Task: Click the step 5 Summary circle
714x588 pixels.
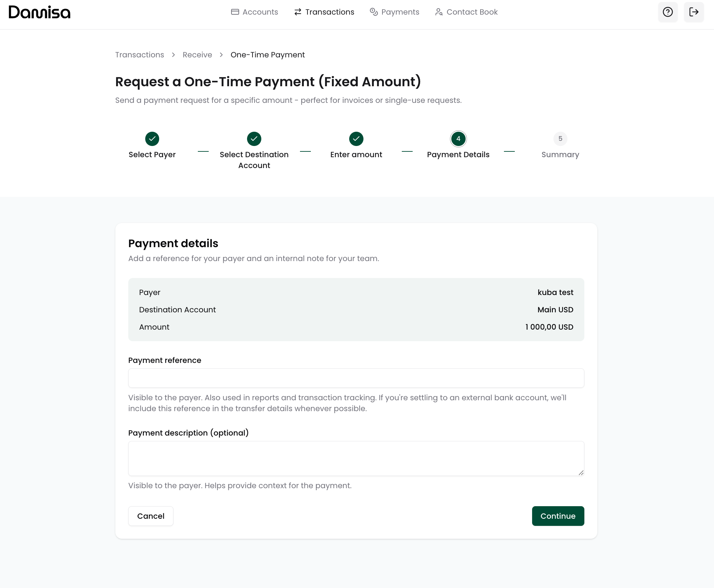Action: point(560,139)
